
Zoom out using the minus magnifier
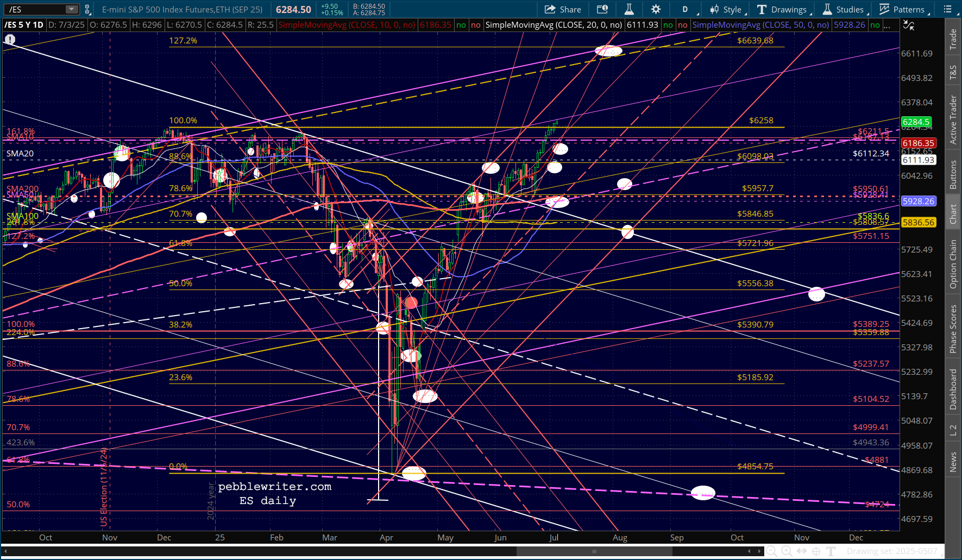click(771, 551)
